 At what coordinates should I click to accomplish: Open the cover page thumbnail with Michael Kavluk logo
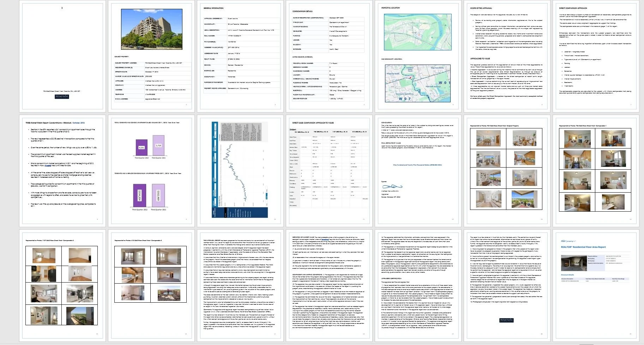coord(62,56)
